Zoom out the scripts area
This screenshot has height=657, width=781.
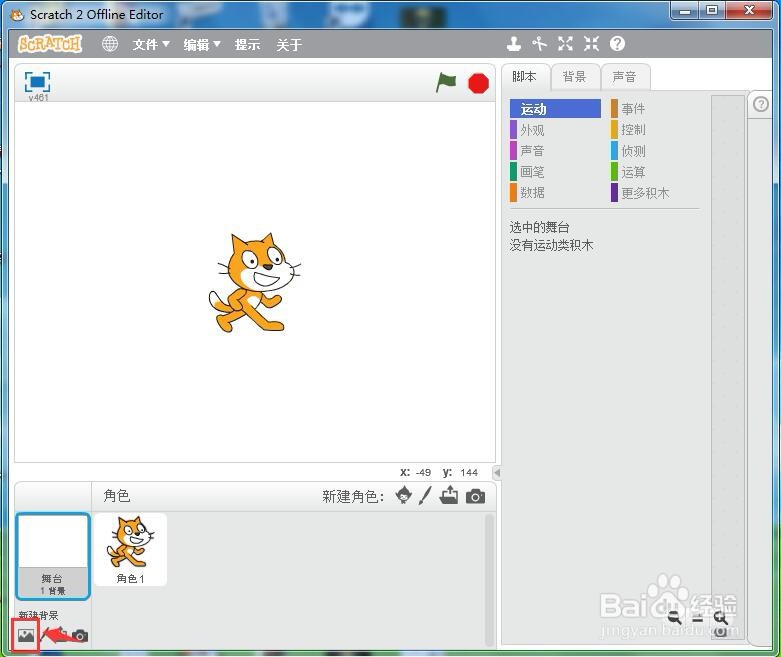[x=674, y=617]
